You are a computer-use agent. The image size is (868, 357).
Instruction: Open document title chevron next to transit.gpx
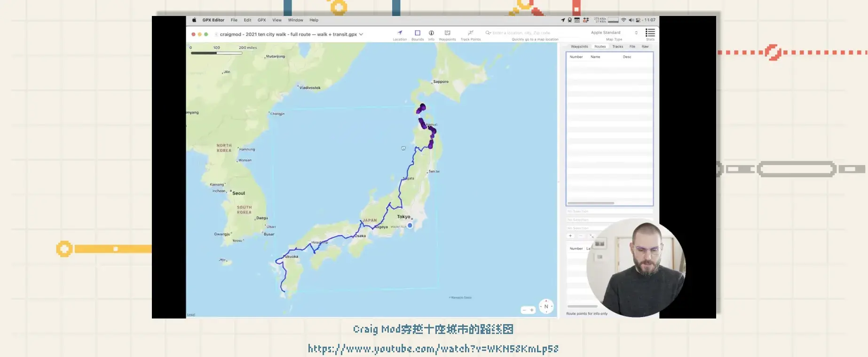pos(361,34)
